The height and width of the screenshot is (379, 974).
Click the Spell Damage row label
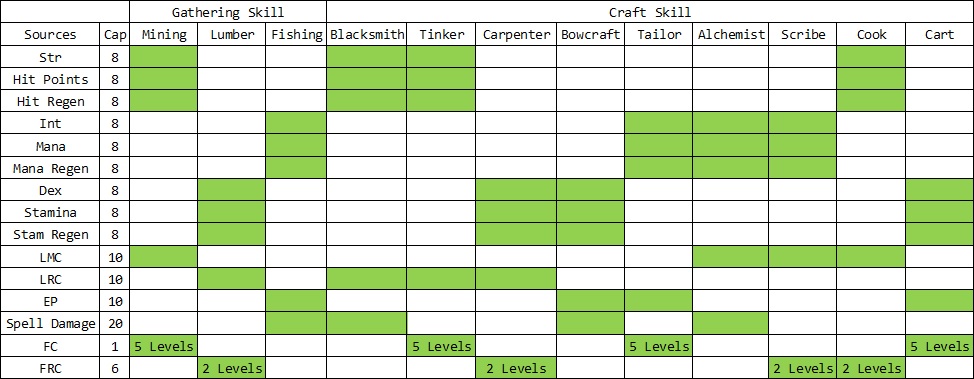tap(50, 323)
